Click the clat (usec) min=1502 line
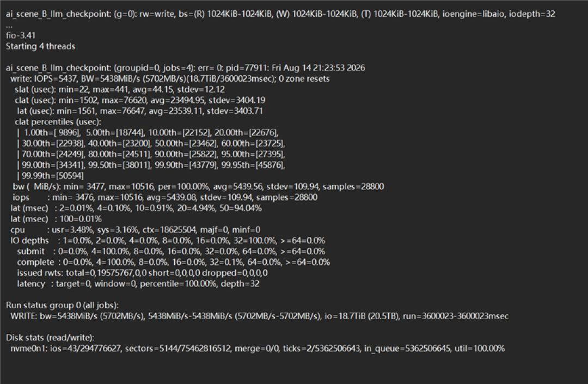Viewport: 588px width, 384px height. point(140,100)
